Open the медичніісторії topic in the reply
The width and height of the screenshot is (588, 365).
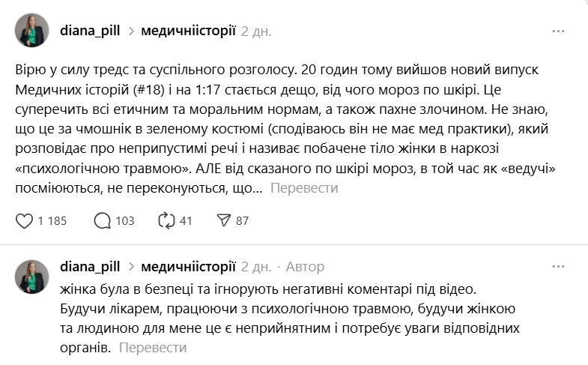(x=188, y=267)
